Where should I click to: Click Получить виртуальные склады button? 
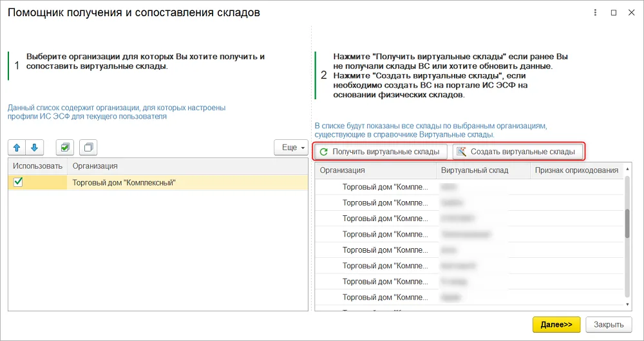pos(381,151)
